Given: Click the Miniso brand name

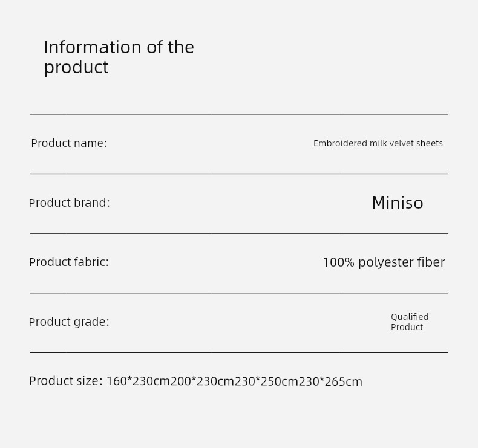Looking at the screenshot, I should click(397, 203).
